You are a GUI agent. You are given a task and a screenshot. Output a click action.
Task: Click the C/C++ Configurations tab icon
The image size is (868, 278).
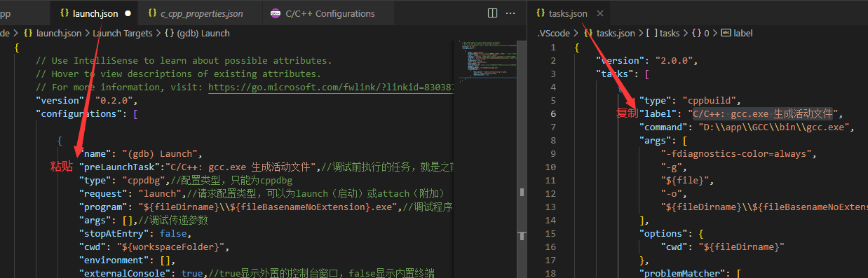point(276,13)
